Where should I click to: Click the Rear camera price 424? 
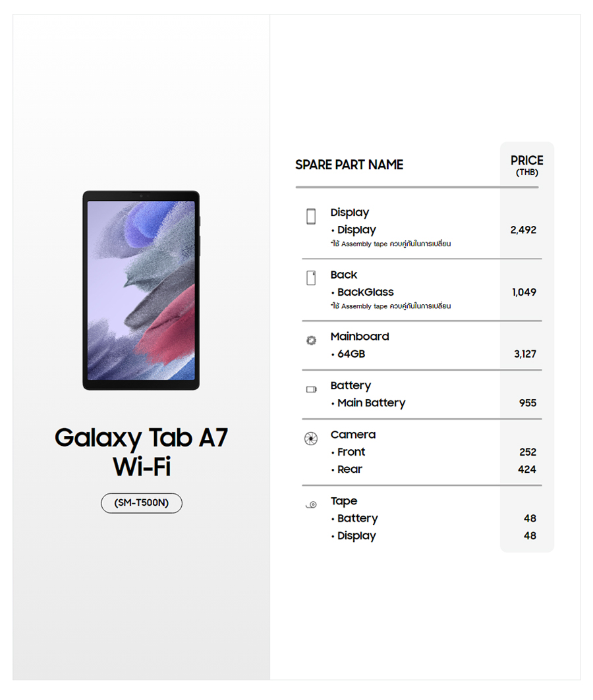click(x=527, y=470)
